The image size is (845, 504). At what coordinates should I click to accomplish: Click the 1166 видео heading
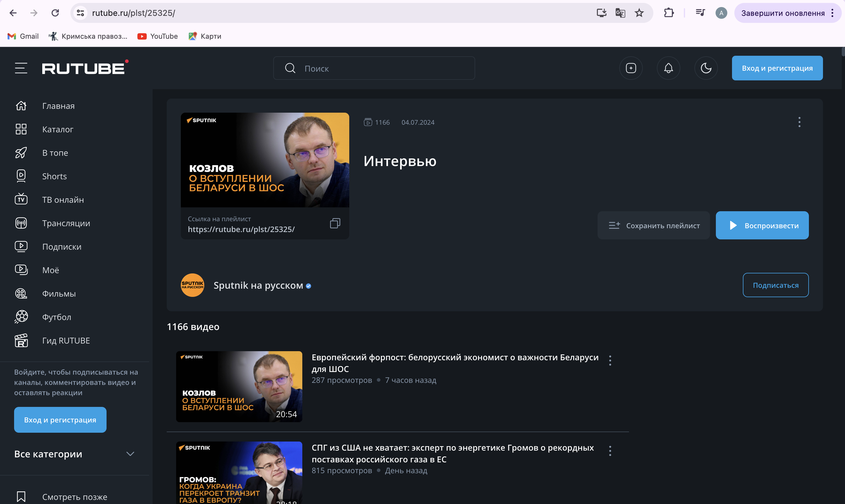click(x=193, y=327)
